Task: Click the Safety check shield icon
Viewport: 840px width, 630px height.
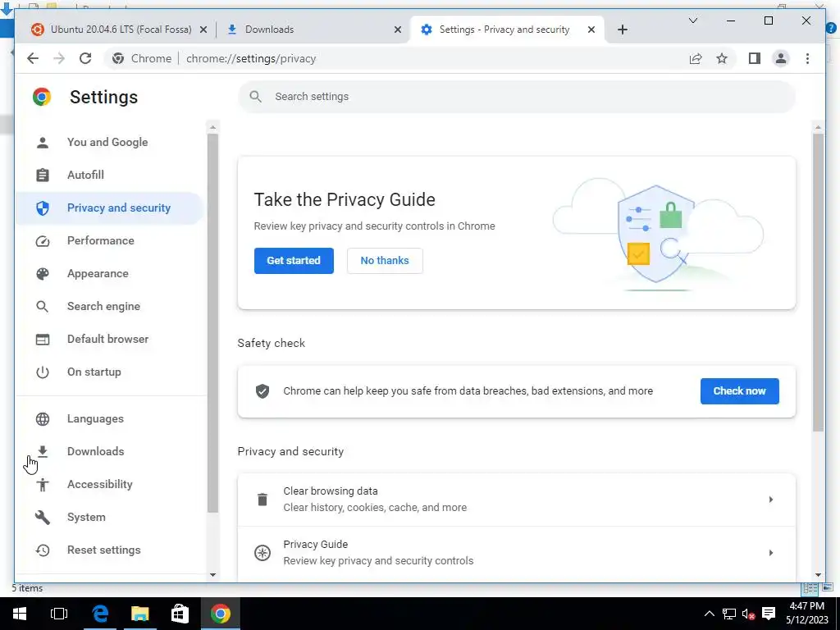Action: click(262, 391)
